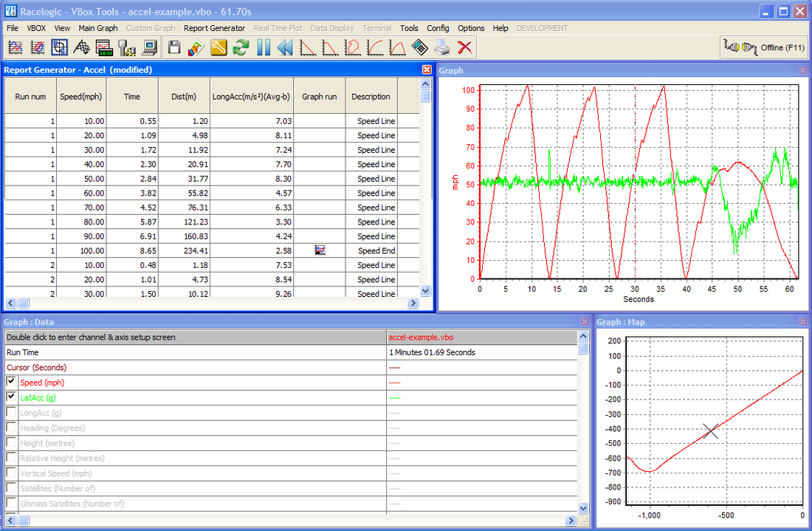Open the Report Generator menu
812x531 pixels.
tap(214, 28)
